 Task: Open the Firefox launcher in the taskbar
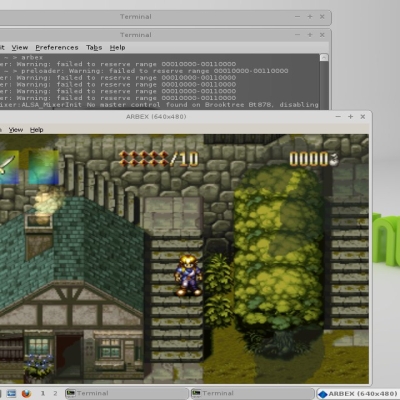pos(26,394)
